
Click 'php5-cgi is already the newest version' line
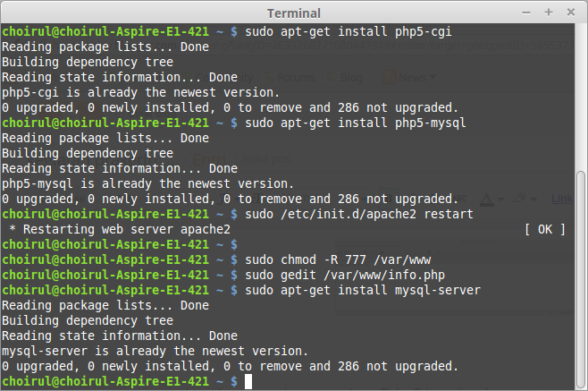(x=141, y=92)
